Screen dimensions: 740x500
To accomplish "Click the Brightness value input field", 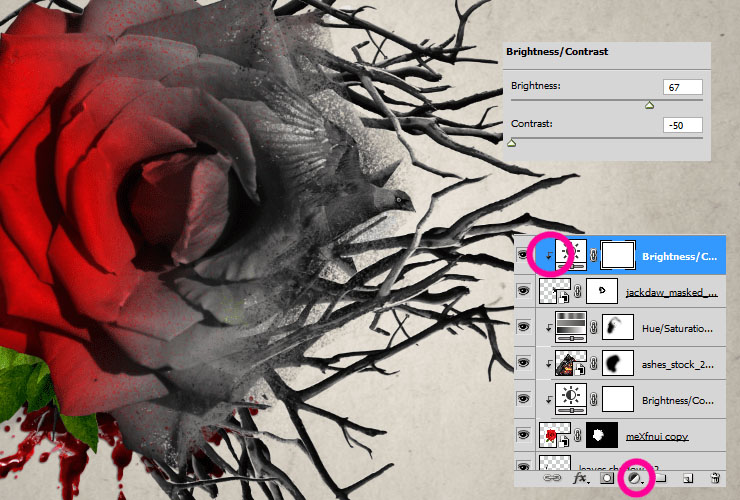I will (682, 87).
